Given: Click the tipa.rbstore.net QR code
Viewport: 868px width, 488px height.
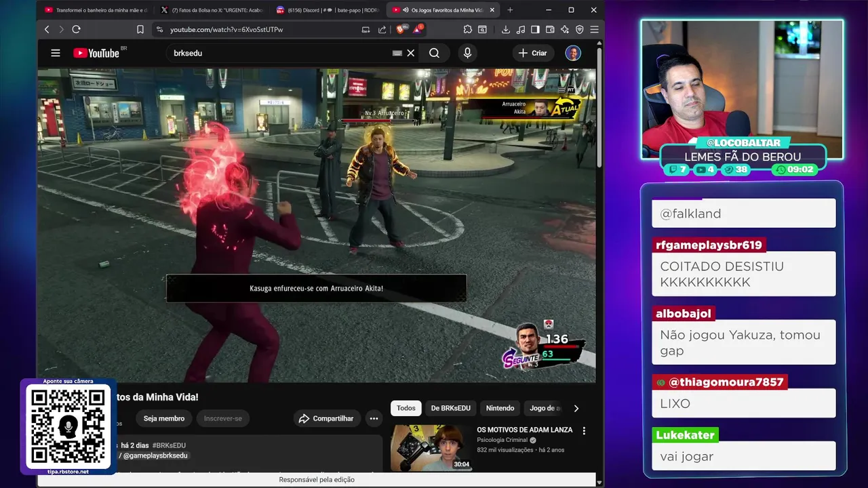Looking at the screenshot, I should tap(68, 426).
